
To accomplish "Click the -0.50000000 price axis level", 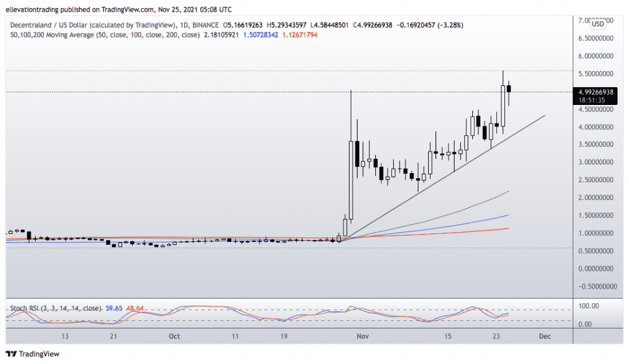I will click(x=595, y=287).
